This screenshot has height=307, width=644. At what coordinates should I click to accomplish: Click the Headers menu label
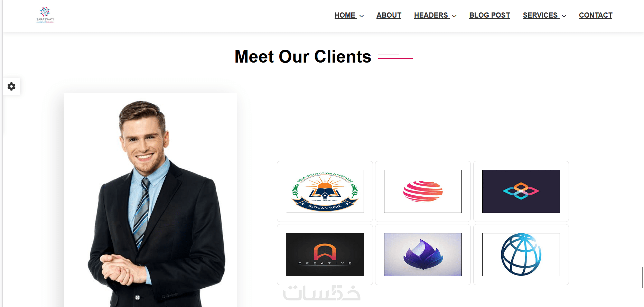(x=431, y=15)
